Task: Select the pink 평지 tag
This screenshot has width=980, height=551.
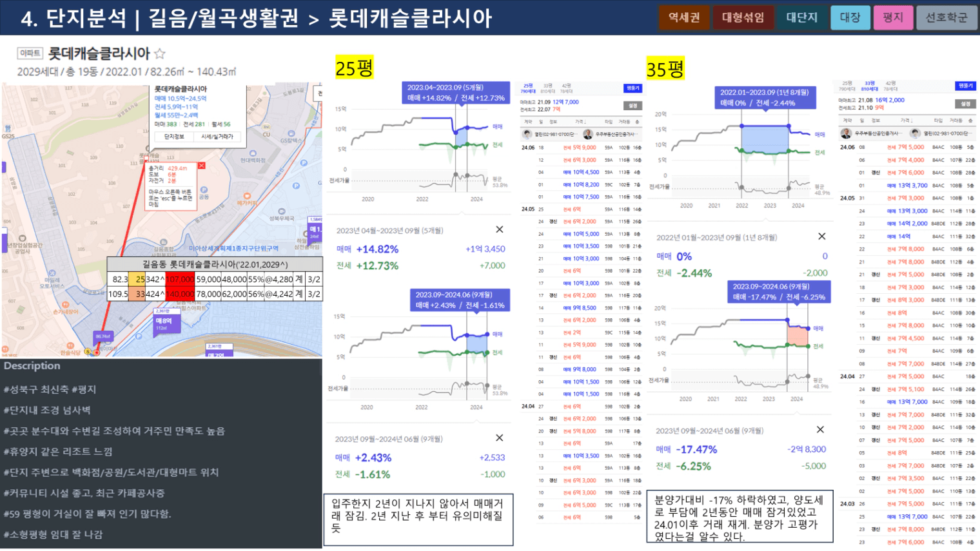Action: pyautogui.click(x=892, y=17)
